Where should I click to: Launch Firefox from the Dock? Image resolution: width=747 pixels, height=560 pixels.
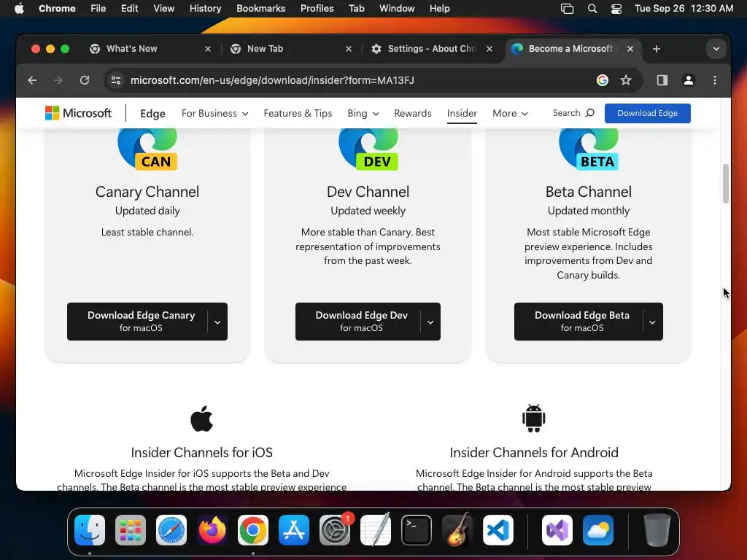click(212, 530)
